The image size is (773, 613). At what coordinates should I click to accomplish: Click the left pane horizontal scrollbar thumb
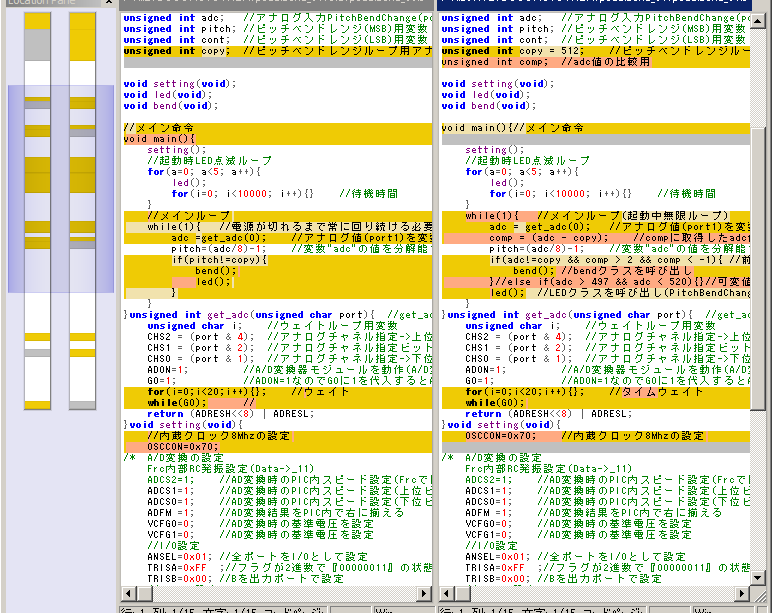145,593
